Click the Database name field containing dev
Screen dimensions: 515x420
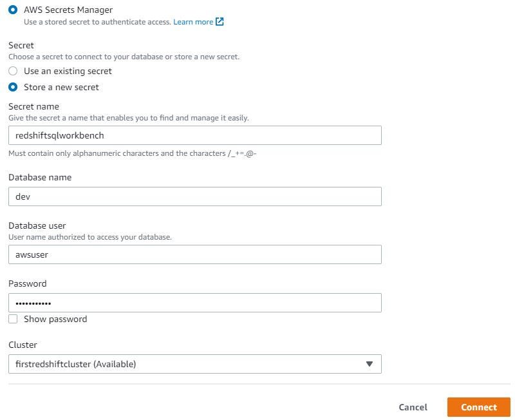195,196
